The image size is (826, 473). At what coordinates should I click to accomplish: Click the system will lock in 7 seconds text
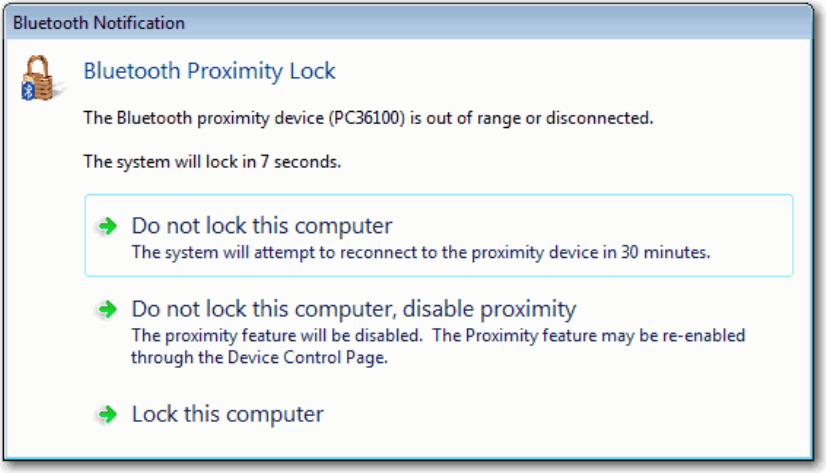(212, 162)
